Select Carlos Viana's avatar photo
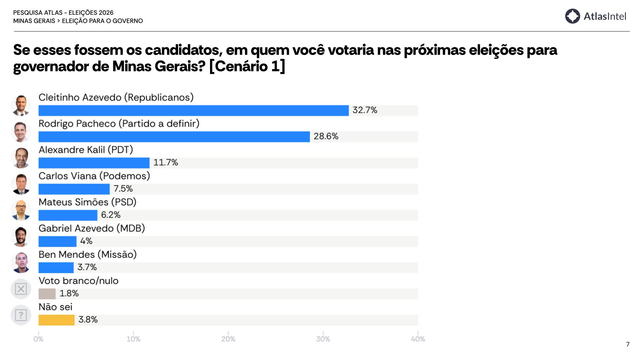The height and width of the screenshot is (362, 644). tap(21, 184)
